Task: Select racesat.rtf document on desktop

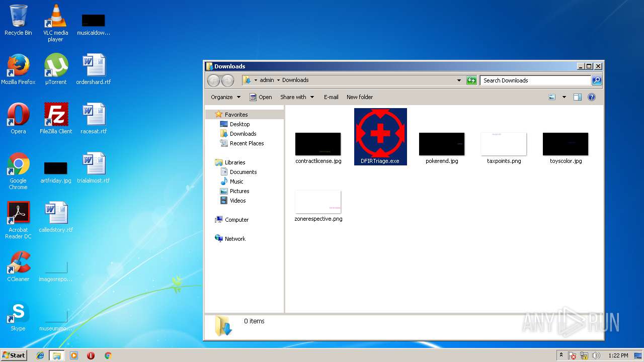Action: (x=94, y=119)
